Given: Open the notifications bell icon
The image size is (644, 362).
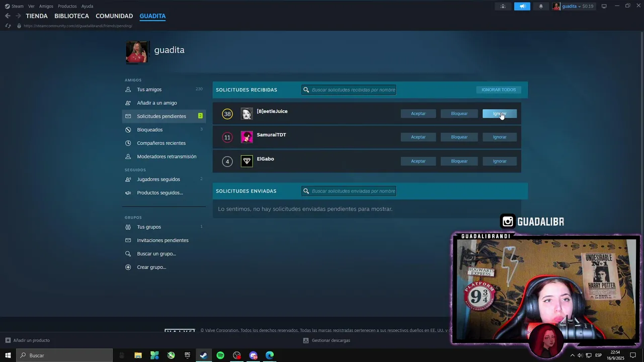Looking at the screenshot, I should coord(541,6).
